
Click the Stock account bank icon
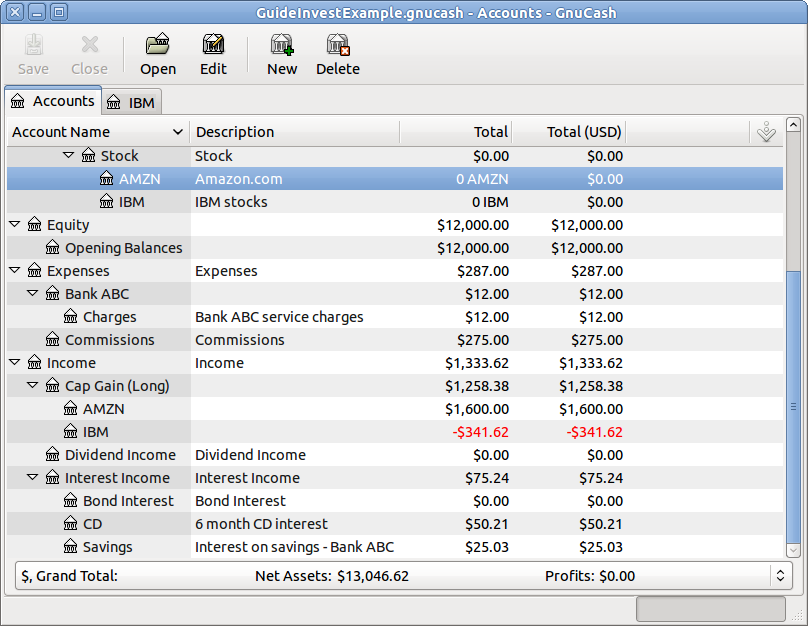[89, 155]
